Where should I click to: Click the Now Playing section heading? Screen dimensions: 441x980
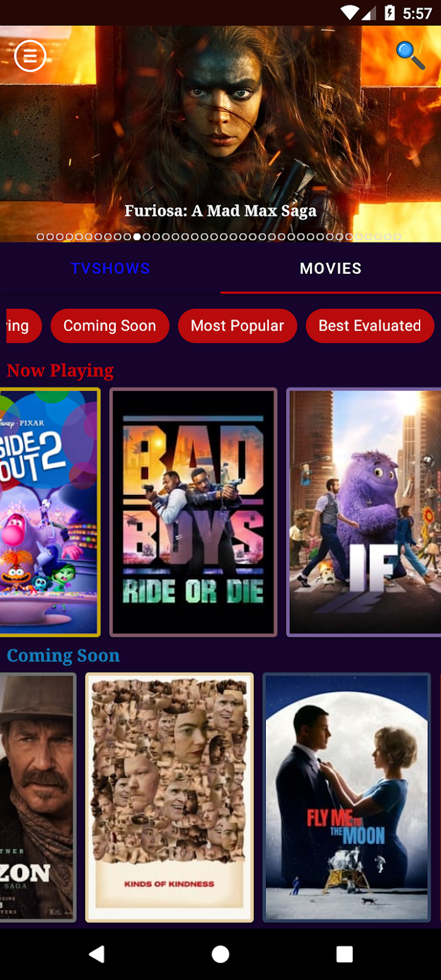point(60,370)
